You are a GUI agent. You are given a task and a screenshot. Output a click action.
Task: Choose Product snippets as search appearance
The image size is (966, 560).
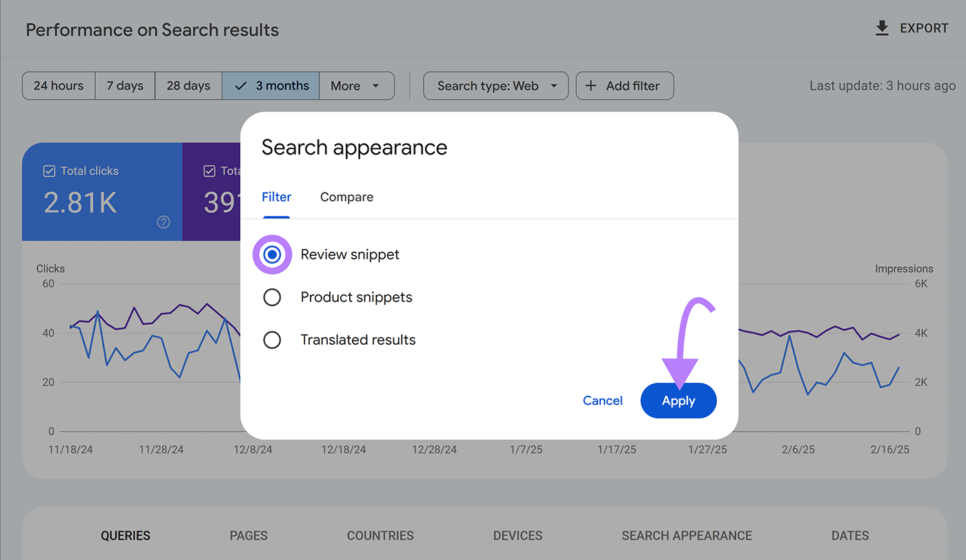(272, 297)
